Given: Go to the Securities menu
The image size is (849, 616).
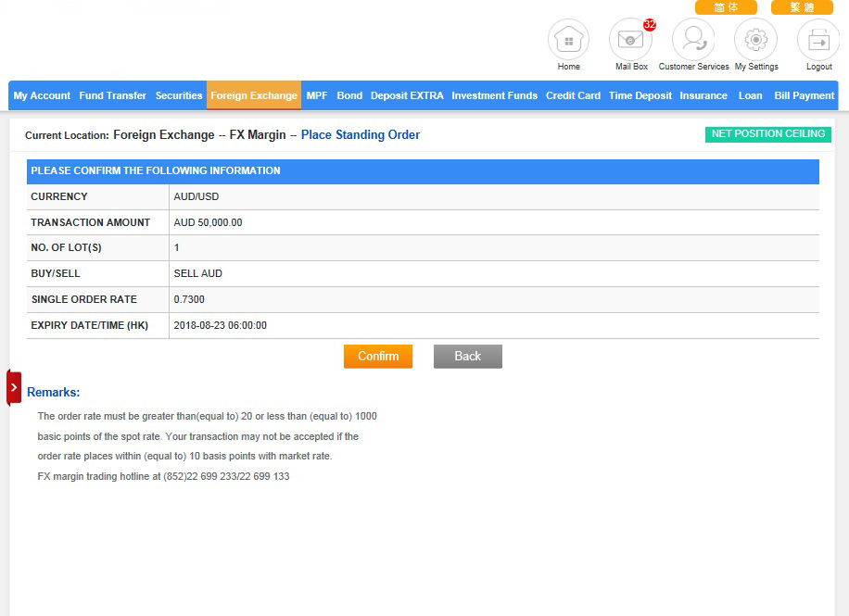Looking at the screenshot, I should point(179,95).
